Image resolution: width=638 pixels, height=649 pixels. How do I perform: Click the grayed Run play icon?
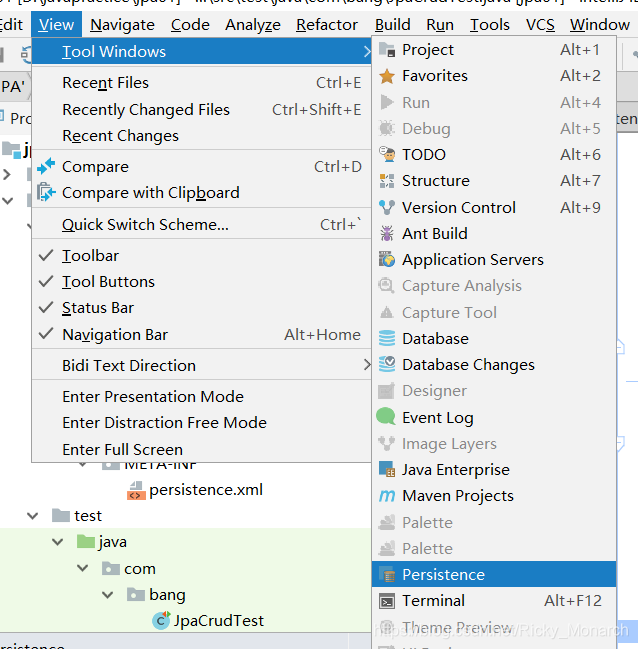(x=387, y=102)
